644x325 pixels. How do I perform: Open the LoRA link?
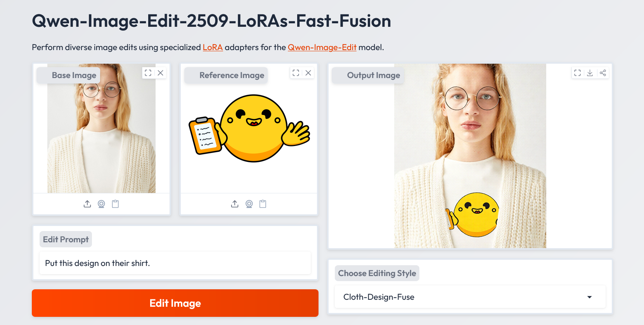(x=213, y=47)
